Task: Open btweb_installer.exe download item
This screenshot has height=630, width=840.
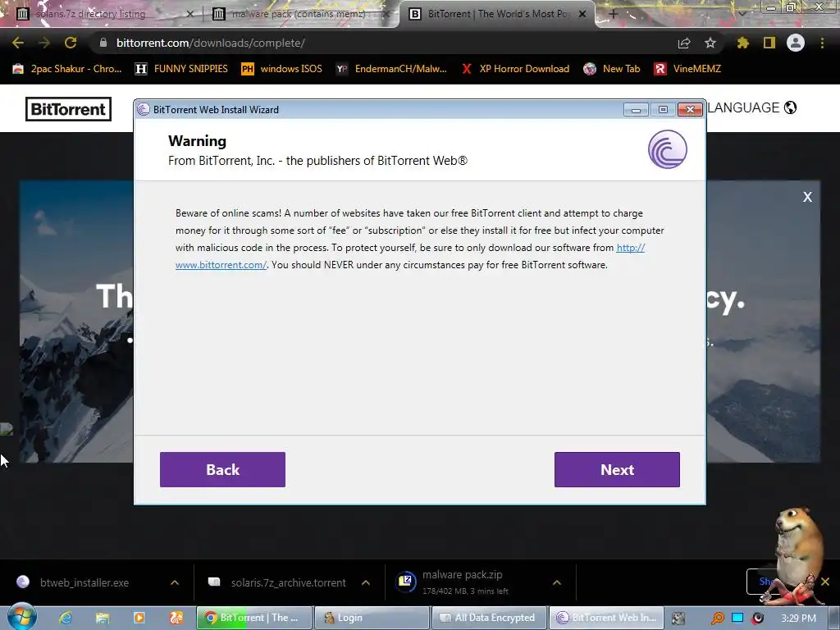Action: tap(84, 582)
